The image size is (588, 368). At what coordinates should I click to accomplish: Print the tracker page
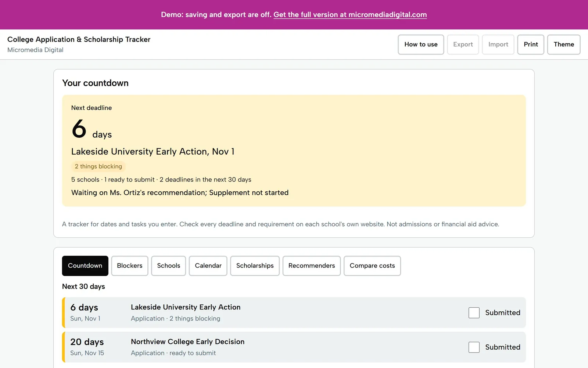click(x=531, y=45)
